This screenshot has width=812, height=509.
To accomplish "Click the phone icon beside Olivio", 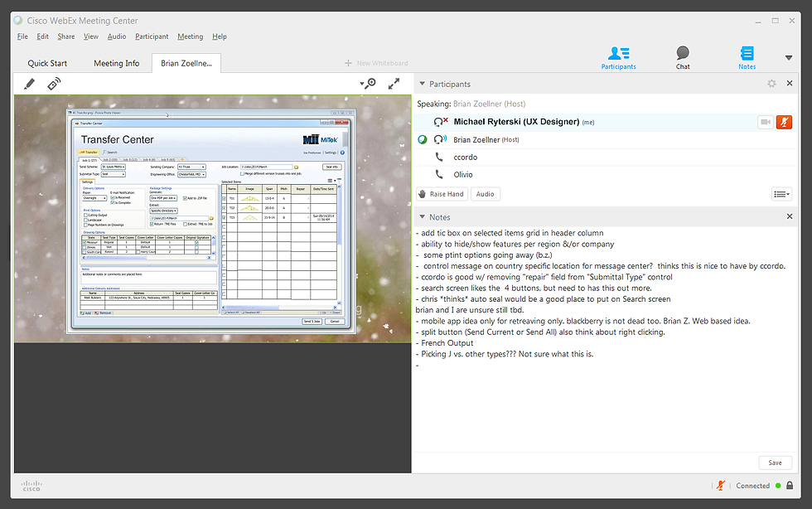I will 439,174.
